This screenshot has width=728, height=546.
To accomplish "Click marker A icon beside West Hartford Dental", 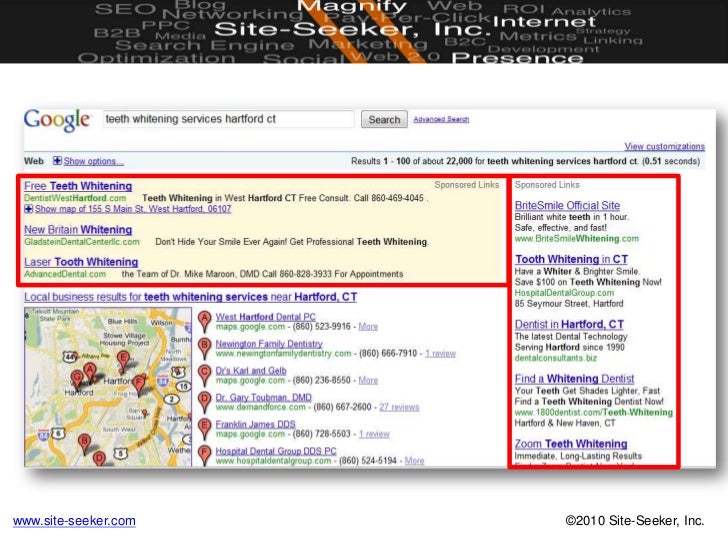I will click(204, 321).
